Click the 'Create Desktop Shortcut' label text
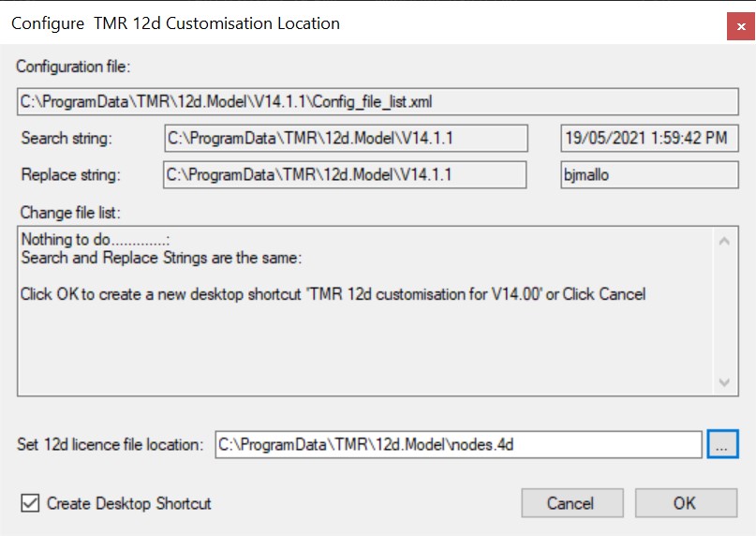The width and height of the screenshot is (756, 536). (x=128, y=503)
